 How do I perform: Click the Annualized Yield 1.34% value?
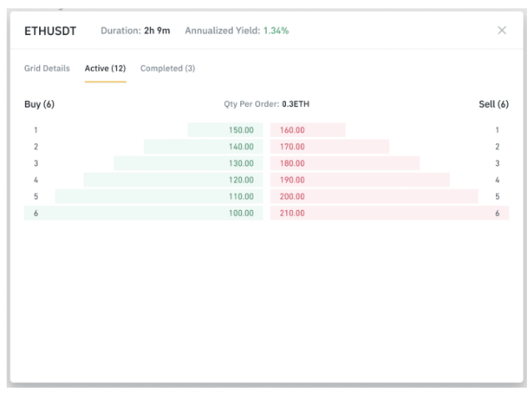(x=276, y=31)
